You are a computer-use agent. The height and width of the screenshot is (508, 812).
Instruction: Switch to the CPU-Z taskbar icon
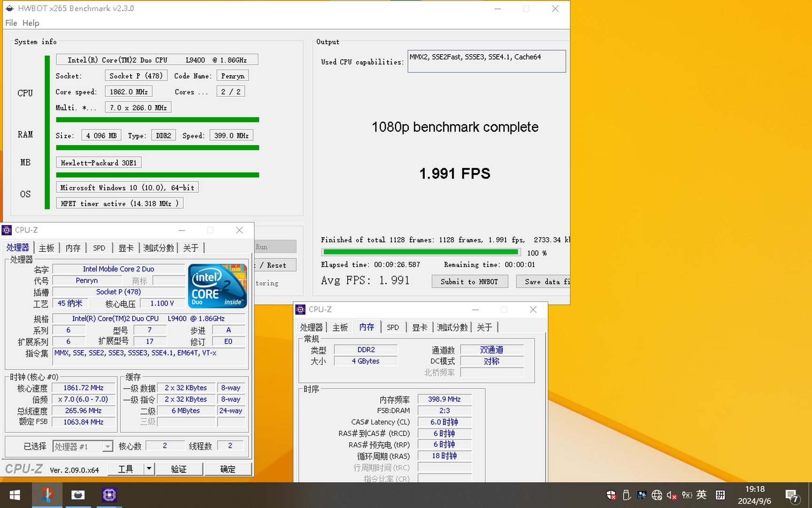coord(109,495)
